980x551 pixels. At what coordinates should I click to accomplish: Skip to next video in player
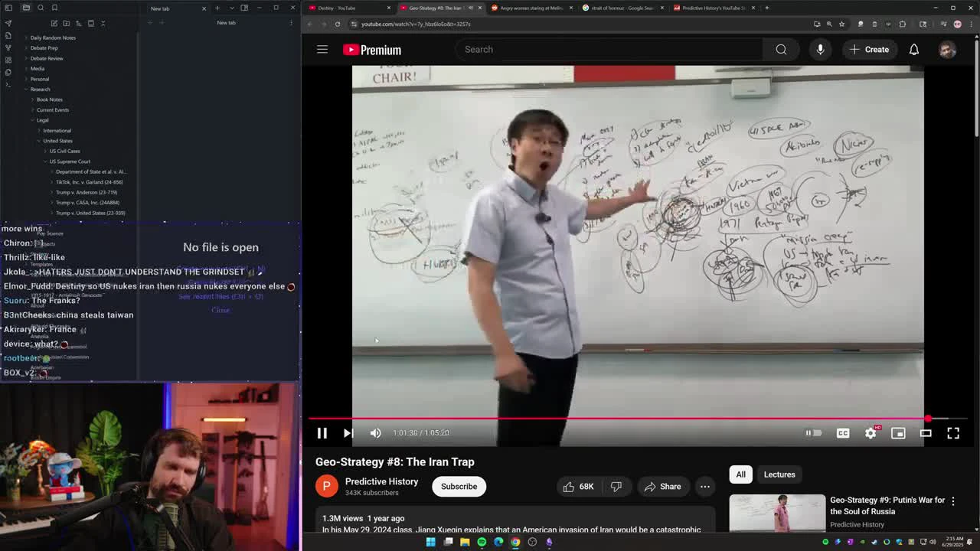pyautogui.click(x=348, y=433)
